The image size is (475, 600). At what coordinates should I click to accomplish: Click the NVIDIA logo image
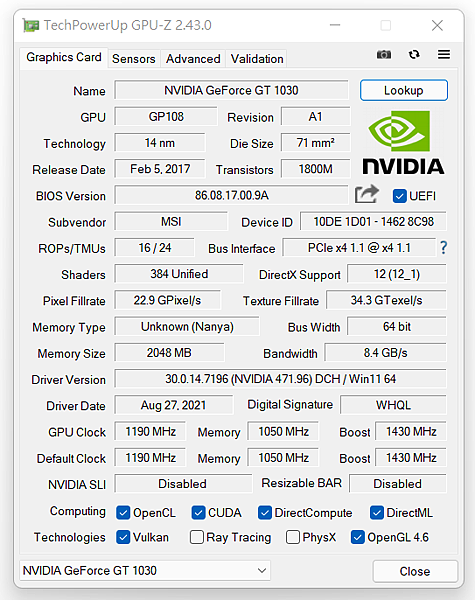(x=403, y=143)
